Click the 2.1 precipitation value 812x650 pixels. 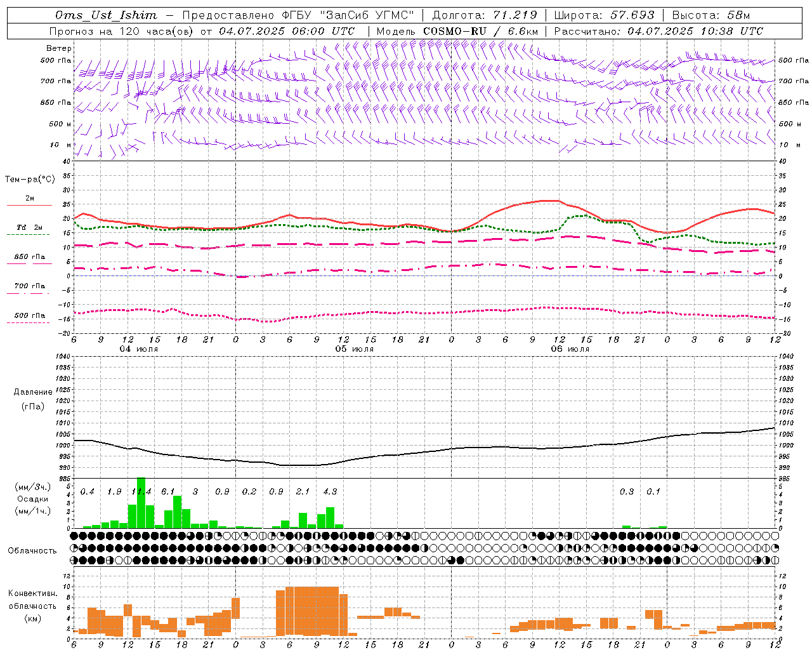(x=303, y=492)
